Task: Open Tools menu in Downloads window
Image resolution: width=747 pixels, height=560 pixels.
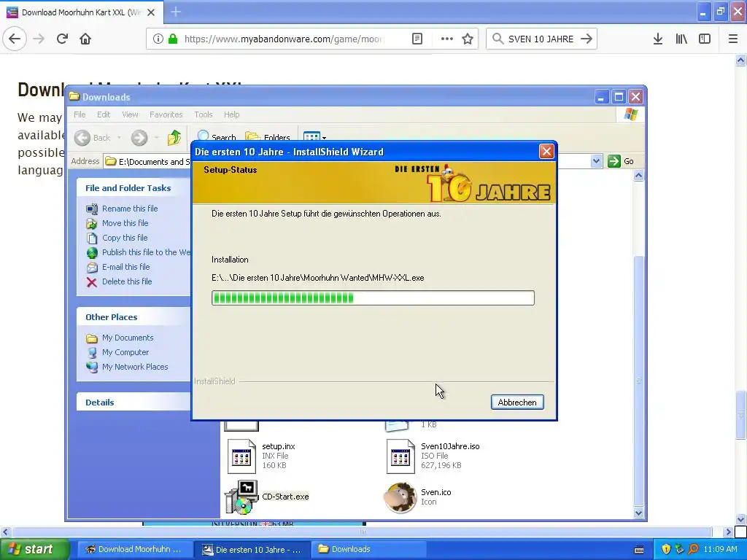Action: (203, 114)
